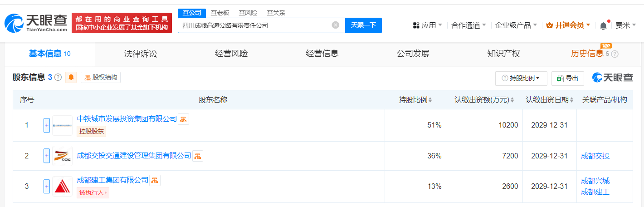Image resolution: width=644 pixels, height=207 pixels.
Task: Click the 中铁城市发展投资集团 company logo
Action: coord(63,125)
